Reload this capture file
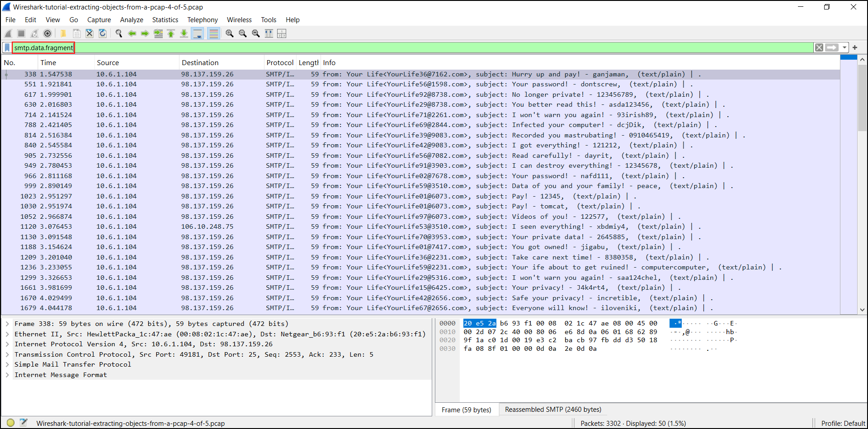868x429 pixels. tap(103, 33)
